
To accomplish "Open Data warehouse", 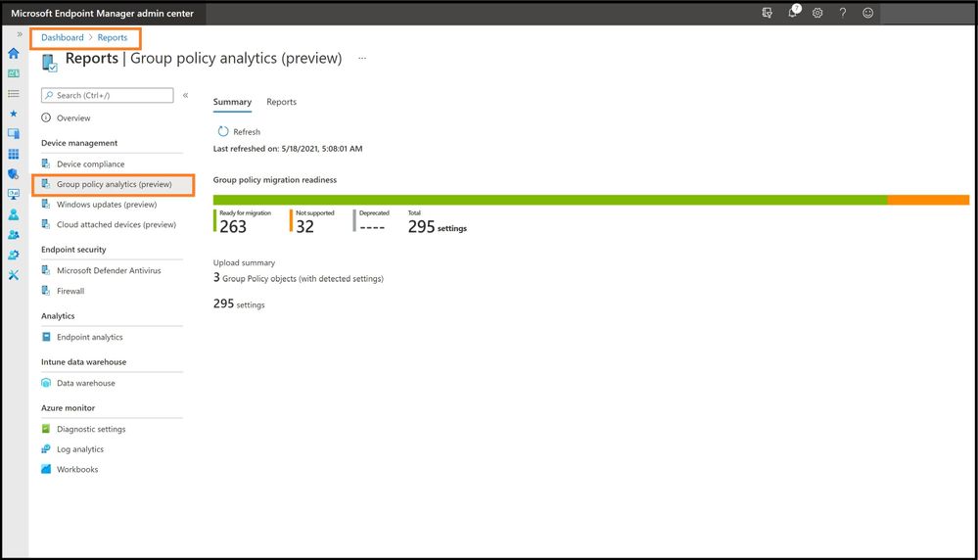I will tap(86, 384).
